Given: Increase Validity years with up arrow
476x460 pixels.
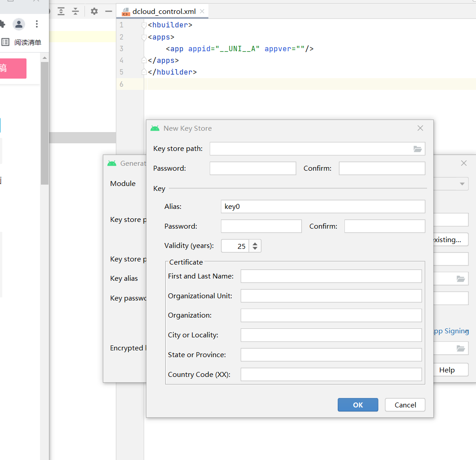Looking at the screenshot, I should [x=255, y=243].
